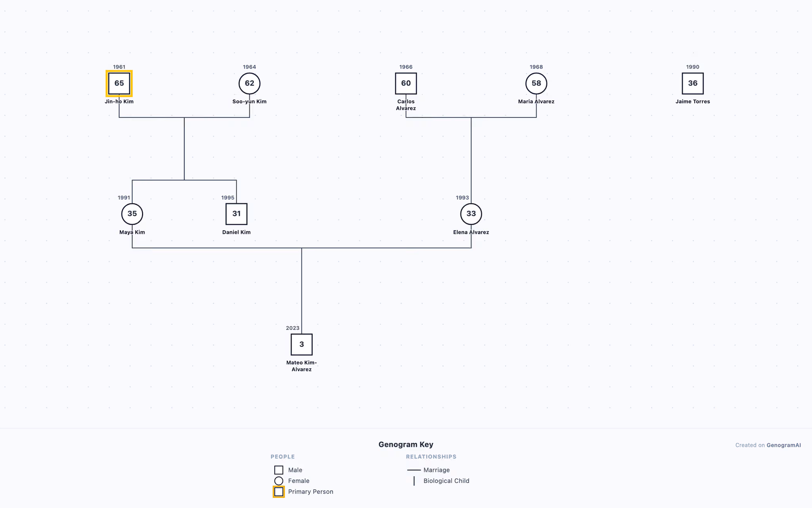This screenshot has height=508, width=812.
Task: Click the Primary Person legend label
Action: click(310, 492)
